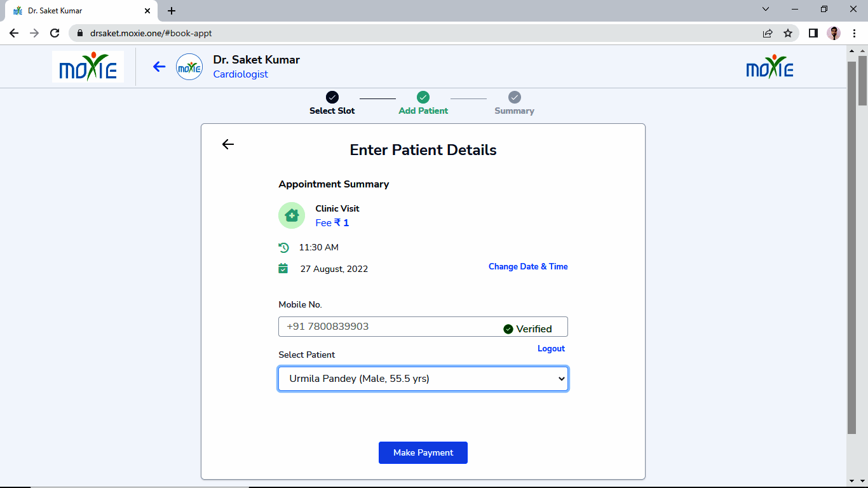This screenshot has width=868, height=488.
Task: Click the blue back arrow beside doctor logo
Action: pos(159,67)
